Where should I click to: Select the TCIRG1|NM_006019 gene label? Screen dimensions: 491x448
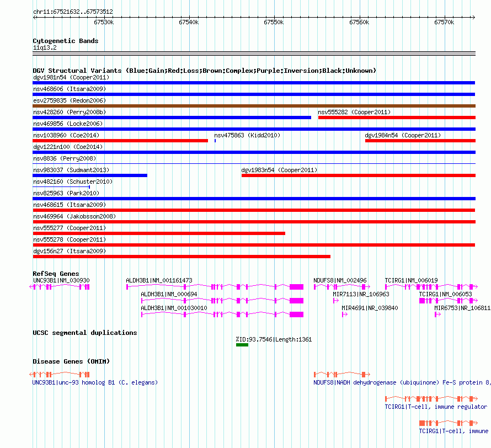pyautogui.click(x=411, y=280)
